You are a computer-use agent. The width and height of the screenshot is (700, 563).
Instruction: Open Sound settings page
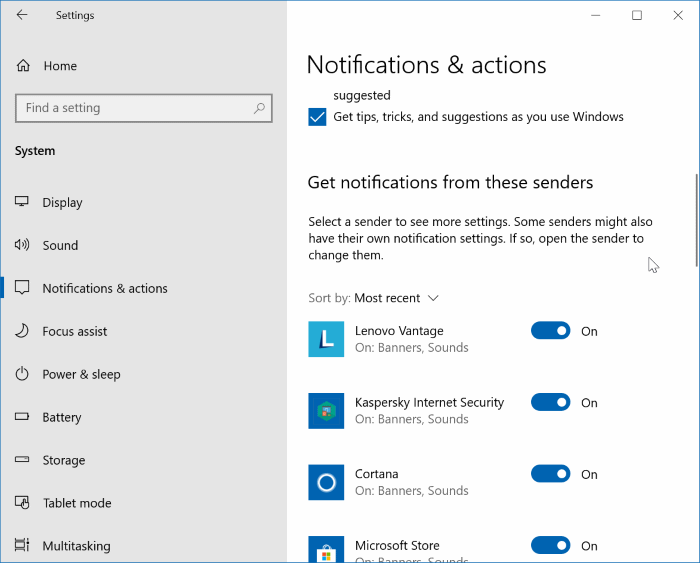click(143, 245)
